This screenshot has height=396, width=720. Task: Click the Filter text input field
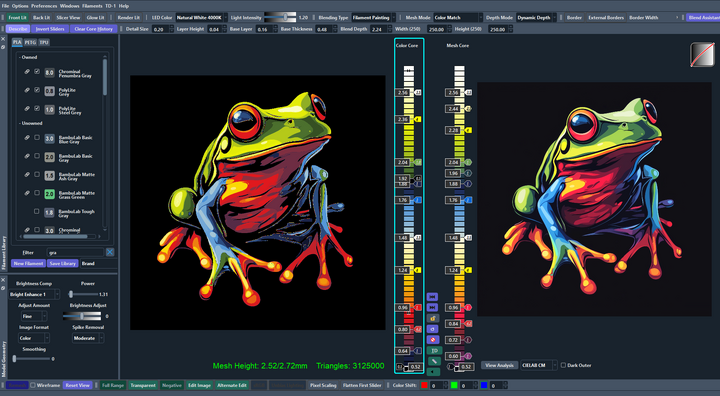(76, 252)
